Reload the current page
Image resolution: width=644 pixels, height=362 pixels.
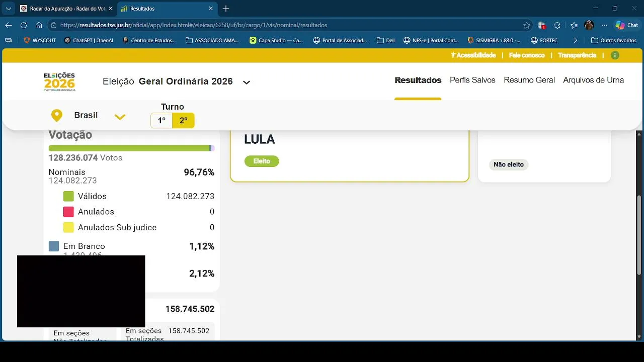23,25
